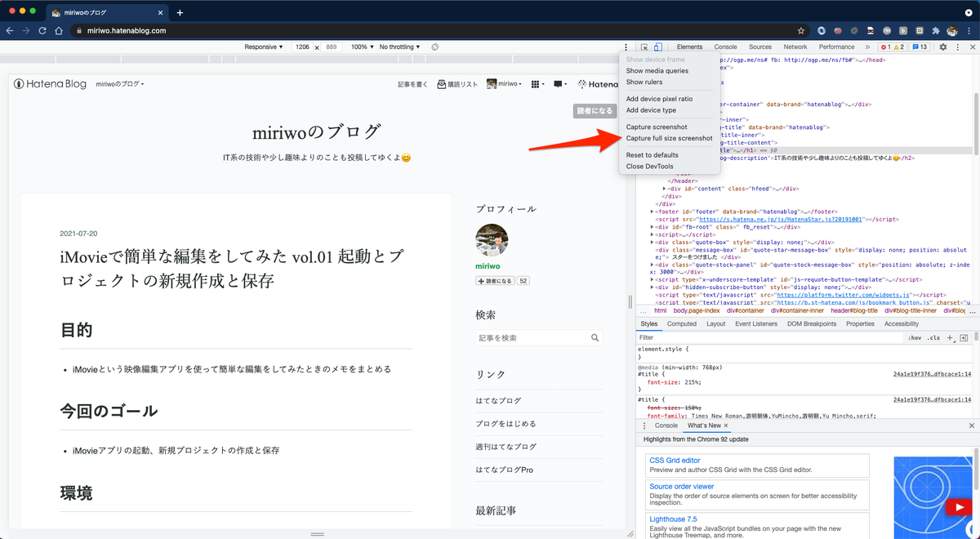Click 読者になる button near blog title
The width and height of the screenshot is (980, 539).
(x=595, y=110)
